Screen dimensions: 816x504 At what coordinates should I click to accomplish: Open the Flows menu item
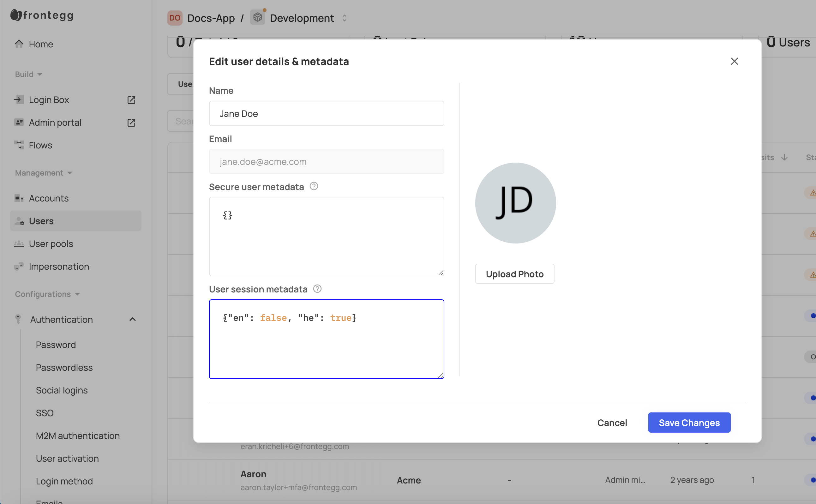point(40,145)
